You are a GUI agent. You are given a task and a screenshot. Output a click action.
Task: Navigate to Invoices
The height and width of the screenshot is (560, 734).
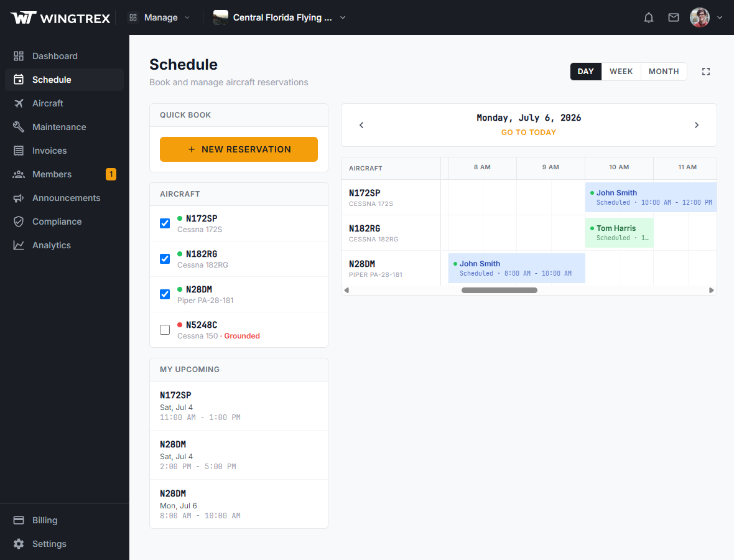pos(64,151)
